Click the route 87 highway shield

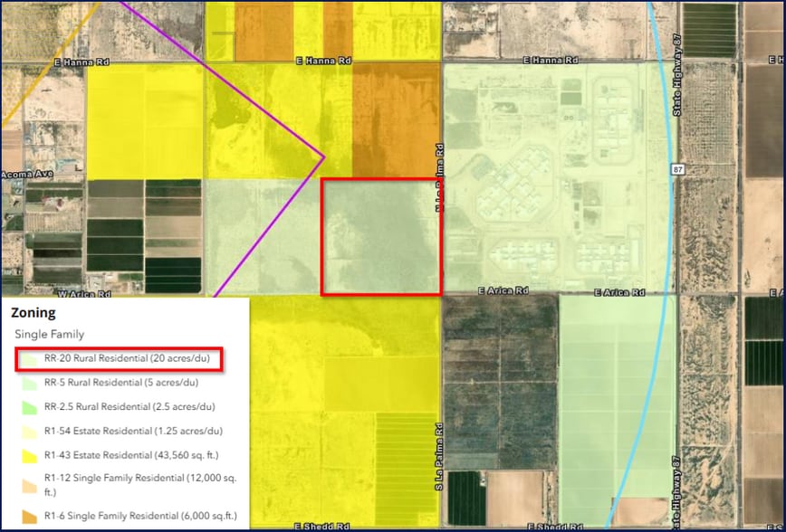coord(677,169)
